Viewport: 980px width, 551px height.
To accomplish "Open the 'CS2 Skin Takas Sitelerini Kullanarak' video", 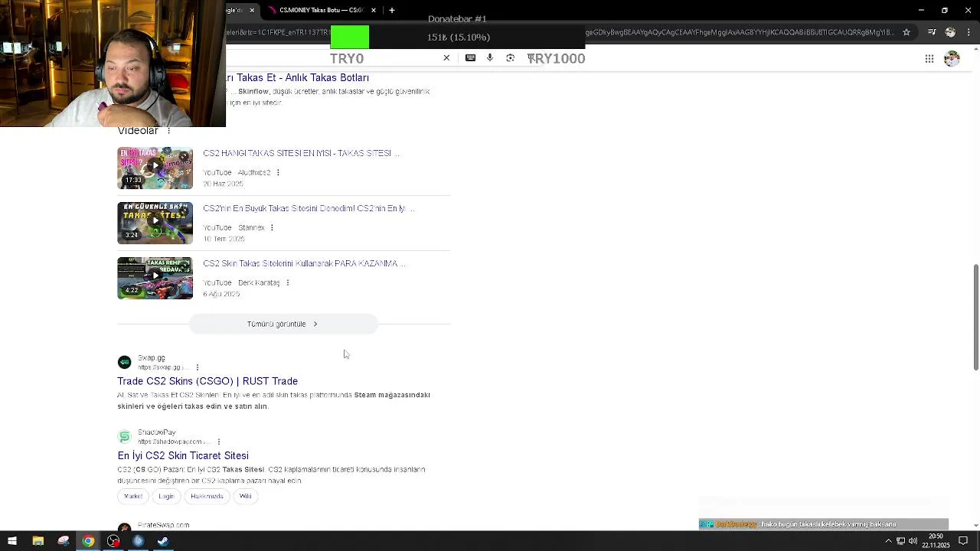I will [304, 263].
